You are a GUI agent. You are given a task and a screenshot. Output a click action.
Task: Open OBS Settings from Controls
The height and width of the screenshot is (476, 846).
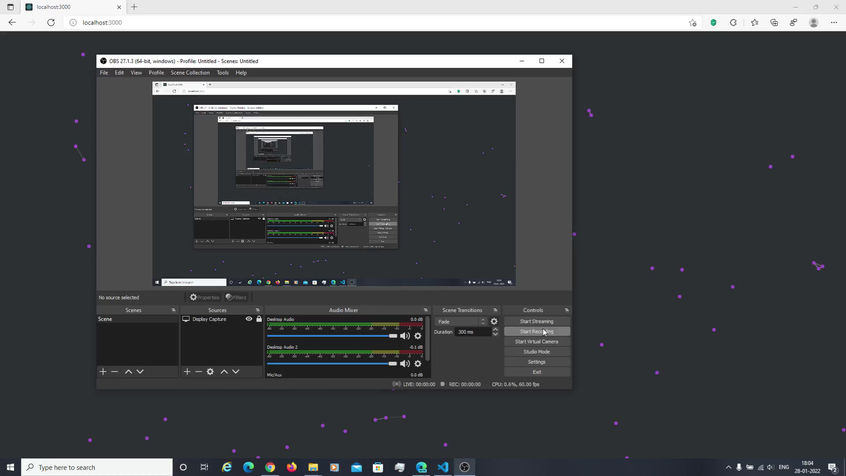point(536,362)
